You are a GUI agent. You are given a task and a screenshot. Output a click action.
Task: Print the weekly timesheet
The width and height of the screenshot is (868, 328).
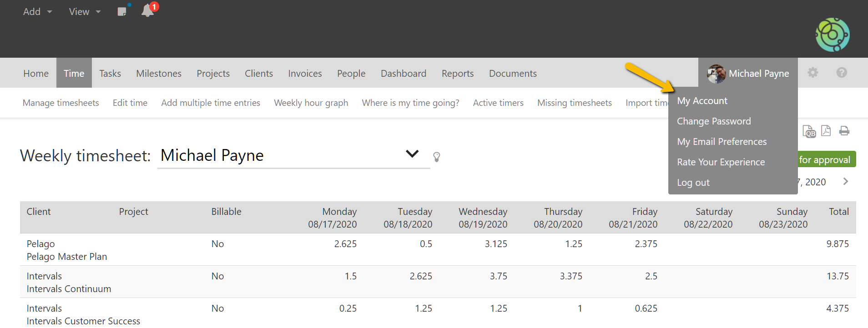[844, 131]
